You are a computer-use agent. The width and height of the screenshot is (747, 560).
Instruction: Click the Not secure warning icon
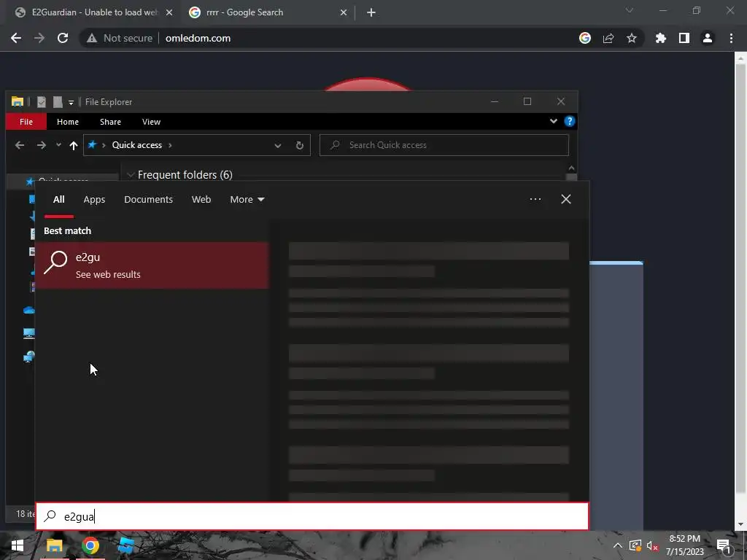[x=91, y=38]
